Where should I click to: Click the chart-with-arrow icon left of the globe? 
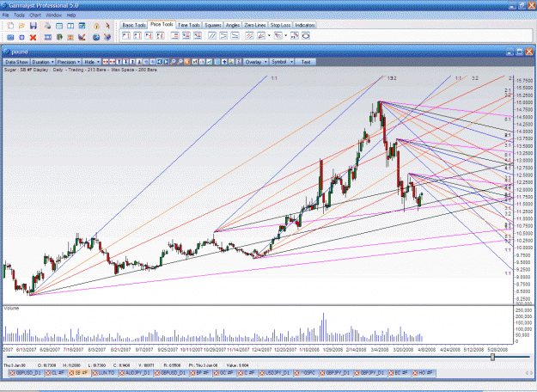click(x=82, y=37)
